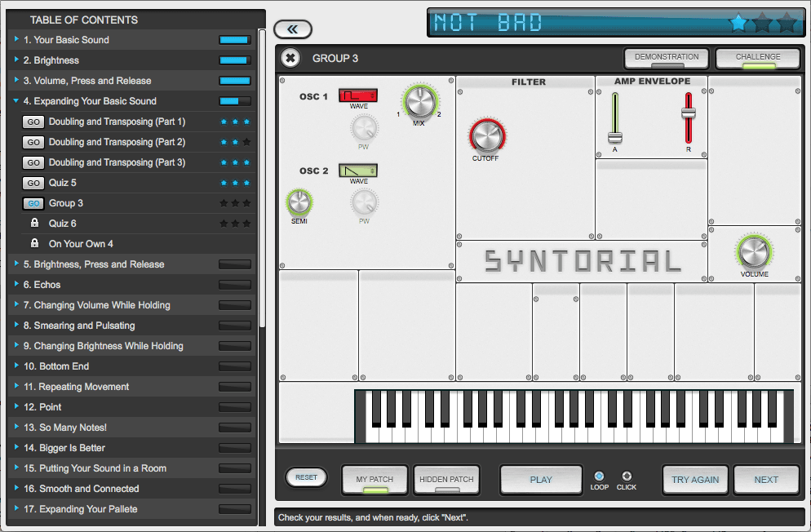Click the OSC 1 PW knob
Screen dimensions: 811x532
[x=364, y=128]
